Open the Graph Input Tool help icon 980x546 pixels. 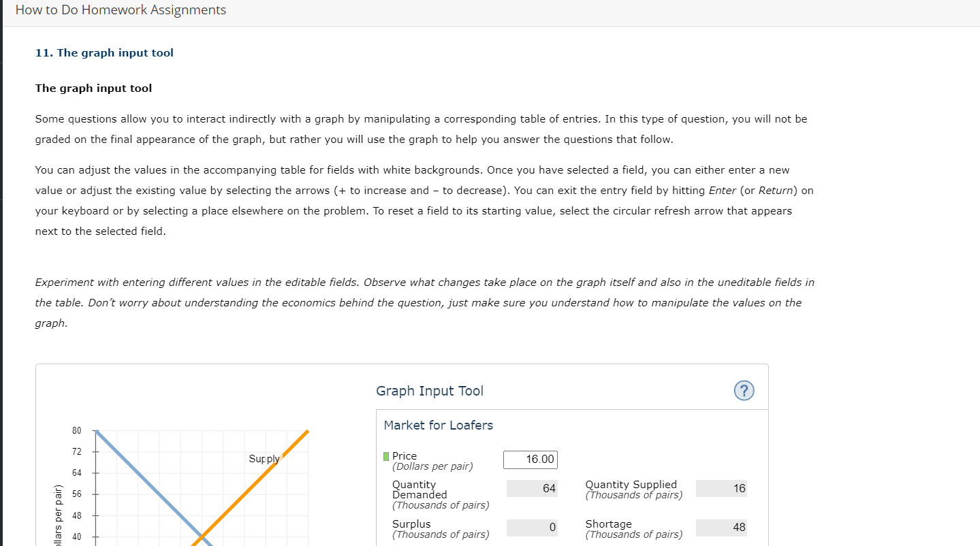(x=744, y=390)
